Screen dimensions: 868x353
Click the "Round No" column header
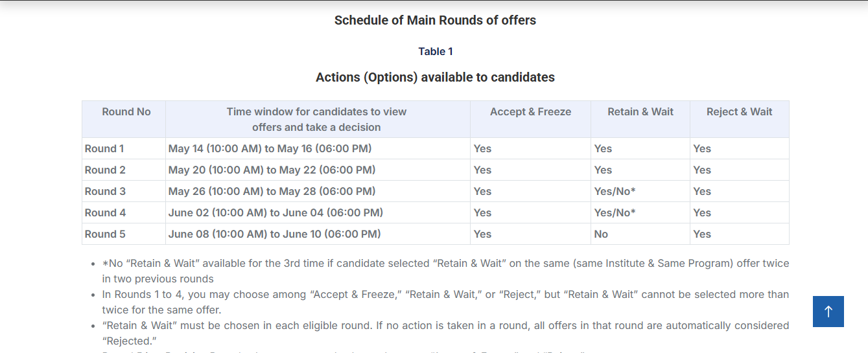pos(126,112)
